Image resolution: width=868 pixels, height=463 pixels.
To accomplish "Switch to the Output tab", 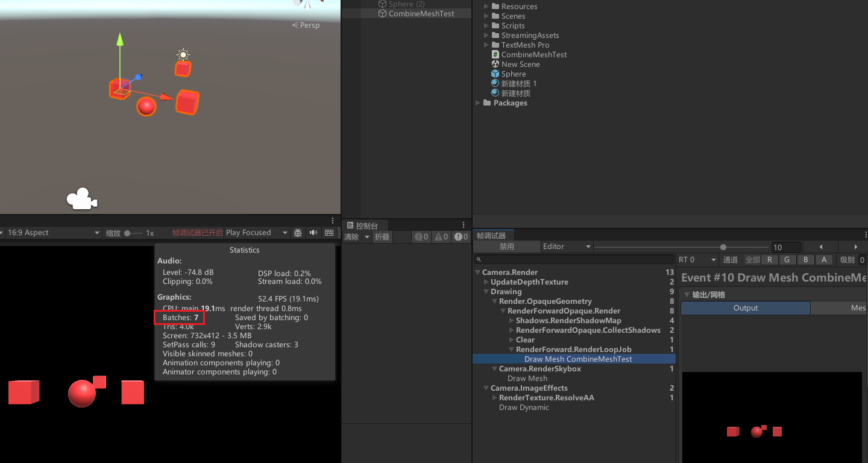I will pos(745,308).
